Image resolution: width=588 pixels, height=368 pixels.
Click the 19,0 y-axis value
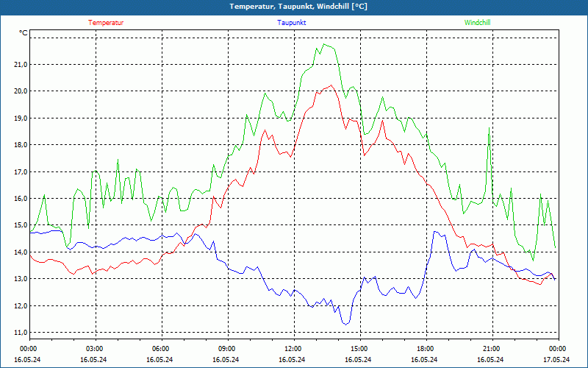tap(21, 118)
